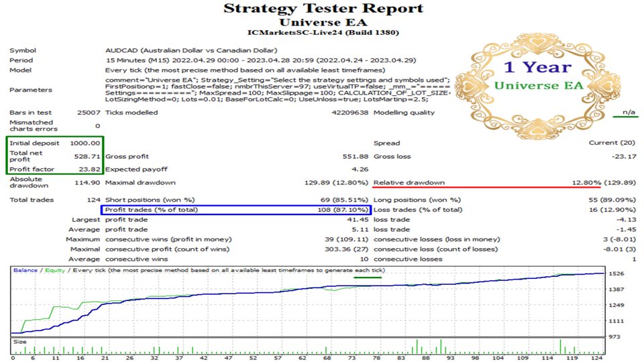Viewport: 644px width, 362px height.
Task: Click the Initial deposit value 1000.00
Action: point(85,143)
